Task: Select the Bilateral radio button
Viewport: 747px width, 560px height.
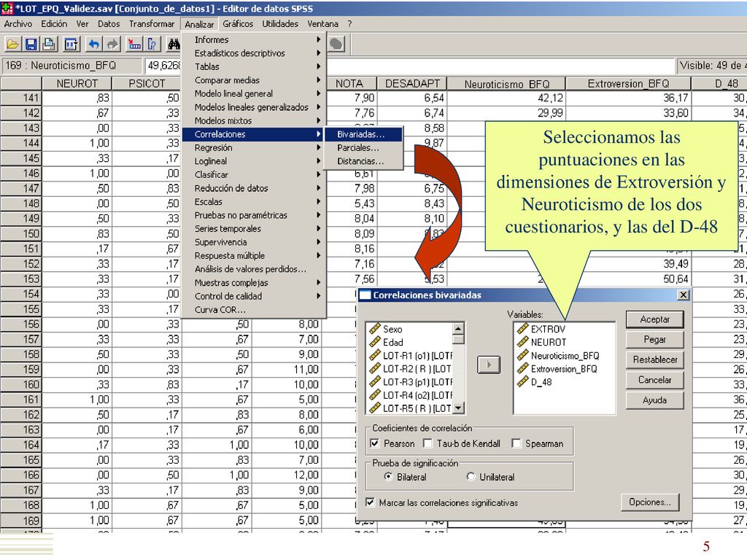Action: tap(388, 477)
